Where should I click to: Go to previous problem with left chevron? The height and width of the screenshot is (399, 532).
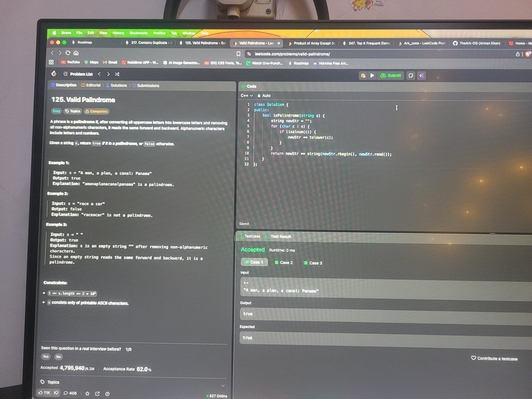(99, 74)
